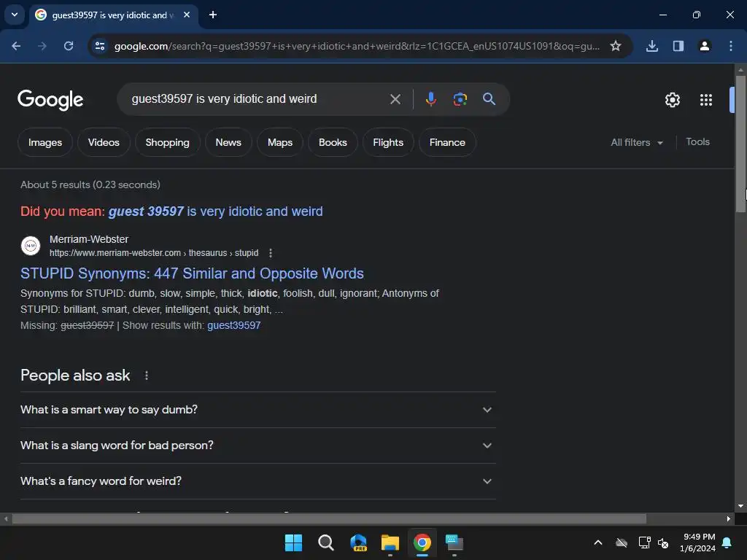Expand 'What's a fancy word for weird?'
Viewport: 747px width, 560px height.
258,481
